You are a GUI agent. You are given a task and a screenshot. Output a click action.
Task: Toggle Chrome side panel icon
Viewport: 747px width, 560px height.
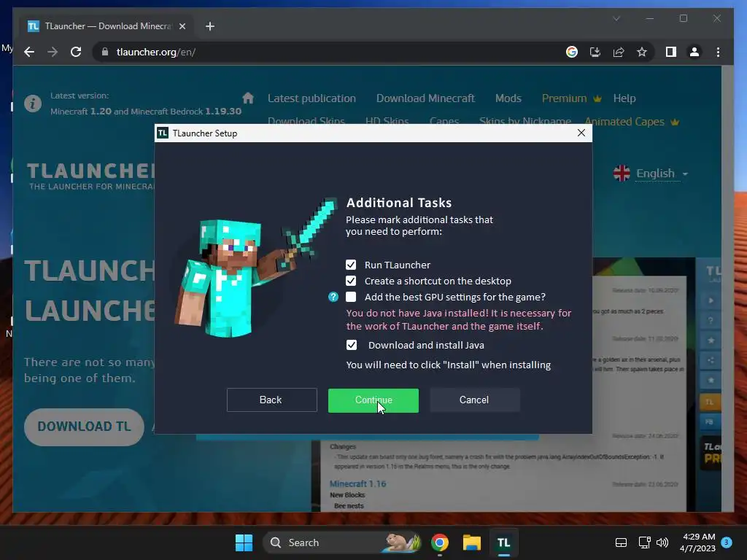click(671, 52)
